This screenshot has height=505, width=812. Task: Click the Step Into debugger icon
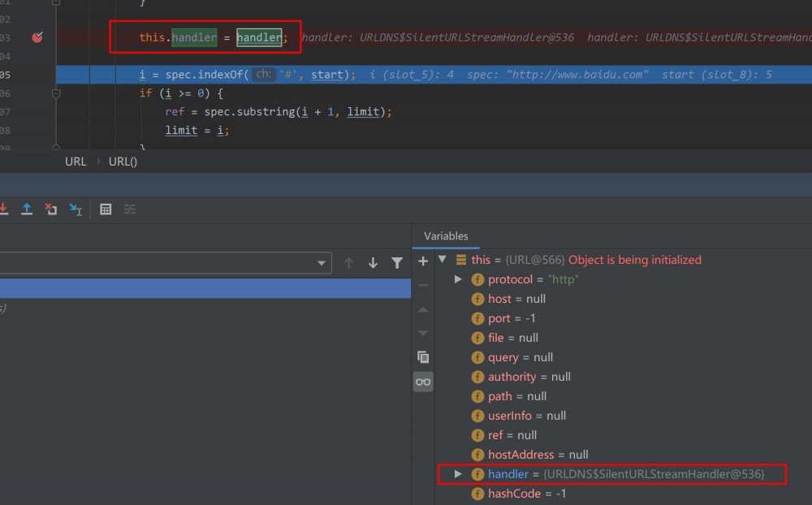[x=4, y=209]
